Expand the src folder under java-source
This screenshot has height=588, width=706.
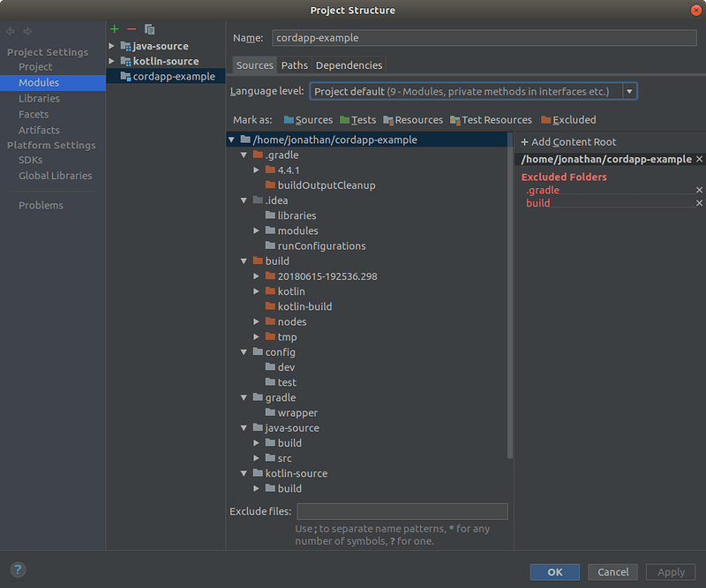tap(256, 458)
